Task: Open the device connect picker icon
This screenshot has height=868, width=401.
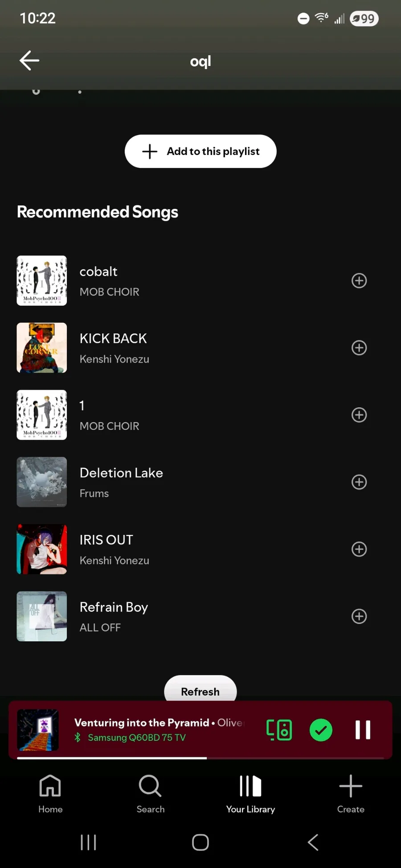Action: click(x=279, y=730)
